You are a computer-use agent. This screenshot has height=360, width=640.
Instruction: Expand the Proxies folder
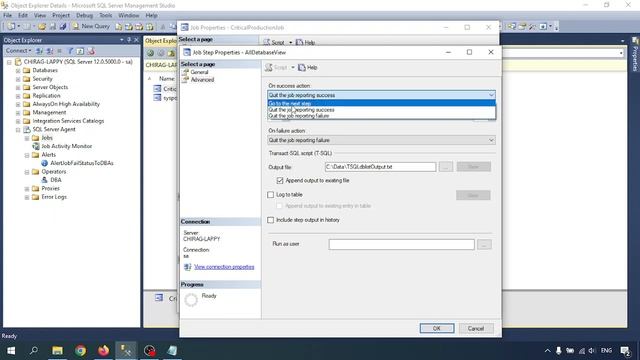(x=27, y=189)
